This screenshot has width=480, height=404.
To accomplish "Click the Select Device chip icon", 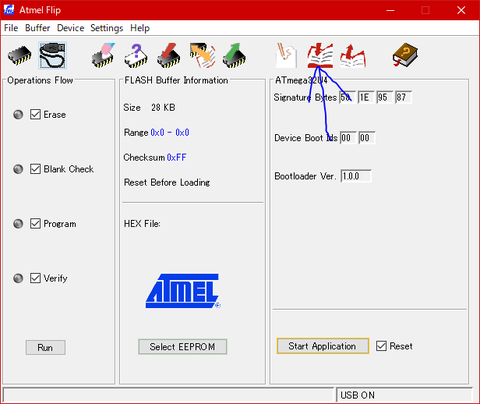I will click(19, 55).
